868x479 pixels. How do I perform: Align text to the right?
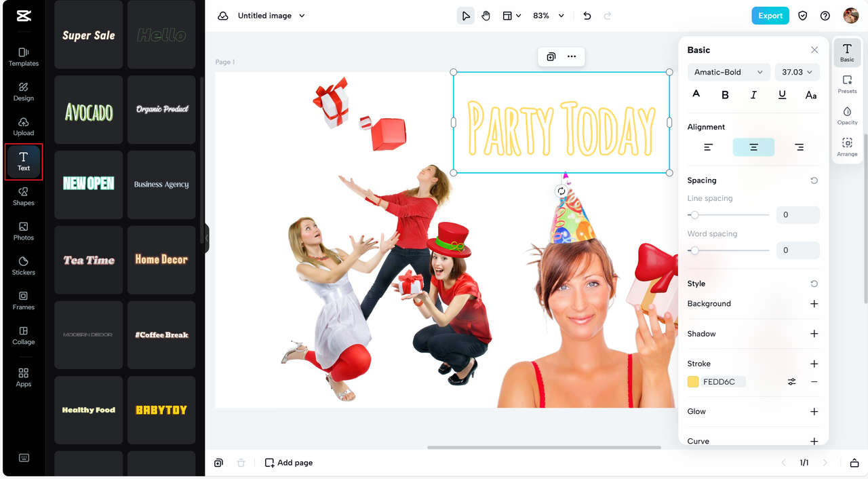click(x=799, y=147)
